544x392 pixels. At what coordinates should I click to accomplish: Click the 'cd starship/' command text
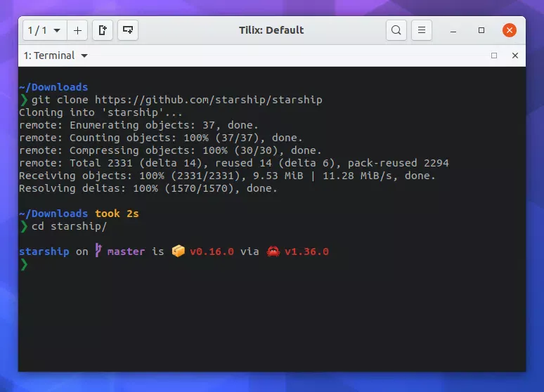click(x=69, y=226)
